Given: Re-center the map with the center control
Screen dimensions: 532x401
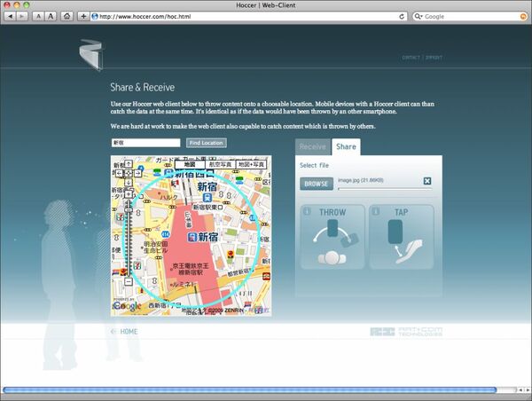Looking at the screenshot, I should click(129, 174).
